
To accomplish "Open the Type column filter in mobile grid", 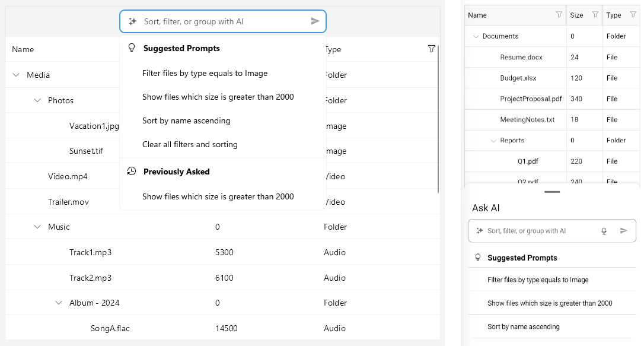I will pos(633,15).
